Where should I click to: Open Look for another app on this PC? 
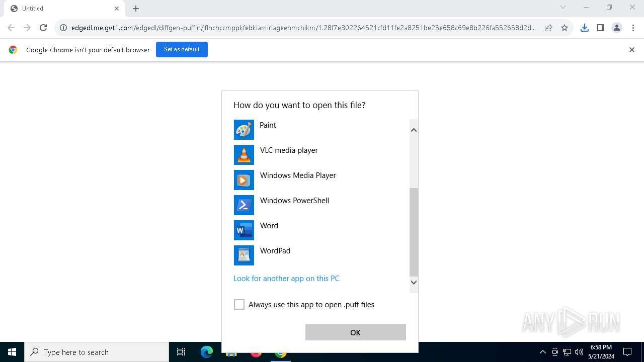pos(286,279)
